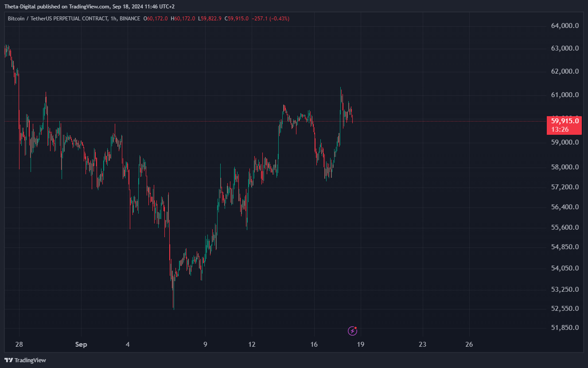Click the open value O60,172.0

[x=156, y=19]
